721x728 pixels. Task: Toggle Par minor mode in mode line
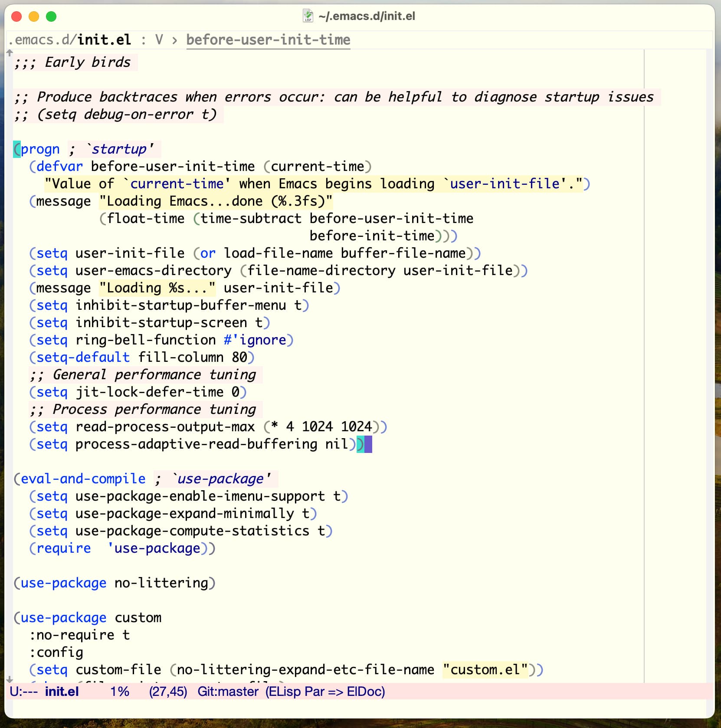(x=314, y=692)
